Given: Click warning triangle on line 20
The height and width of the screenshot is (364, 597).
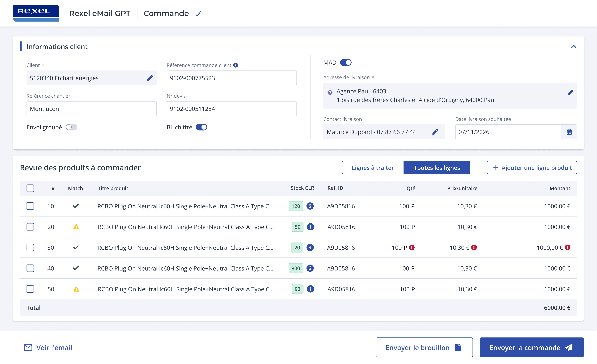Looking at the screenshot, I should coord(76,227).
